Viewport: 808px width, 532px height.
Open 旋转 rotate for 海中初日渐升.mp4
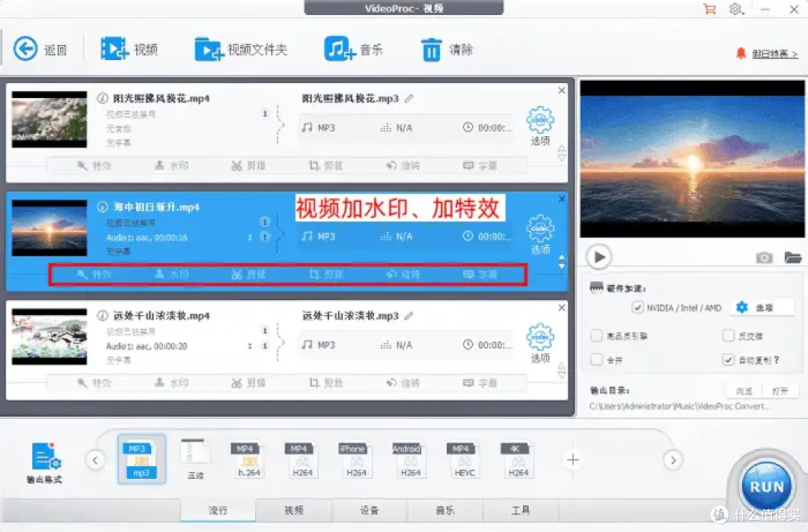point(403,275)
